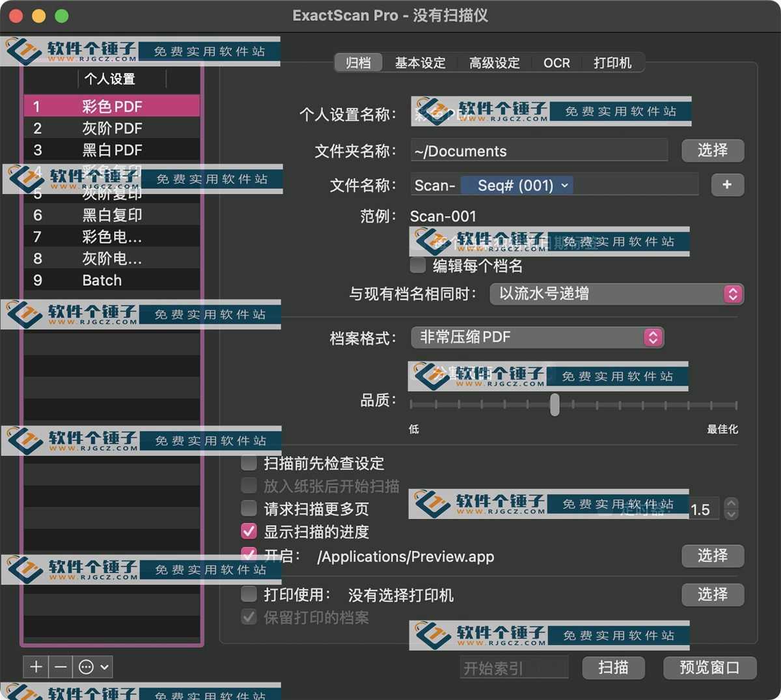Image resolution: width=781 pixels, height=700 pixels.
Task: Select the 彩色PDF profile
Action: point(112,106)
